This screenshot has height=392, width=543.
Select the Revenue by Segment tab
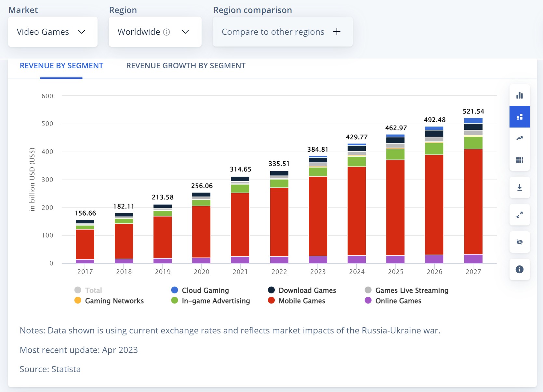61,66
